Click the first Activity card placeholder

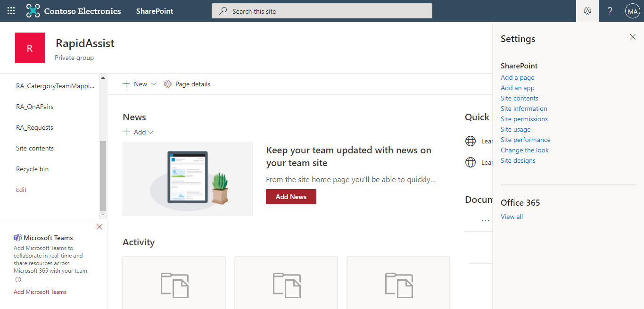point(174,283)
